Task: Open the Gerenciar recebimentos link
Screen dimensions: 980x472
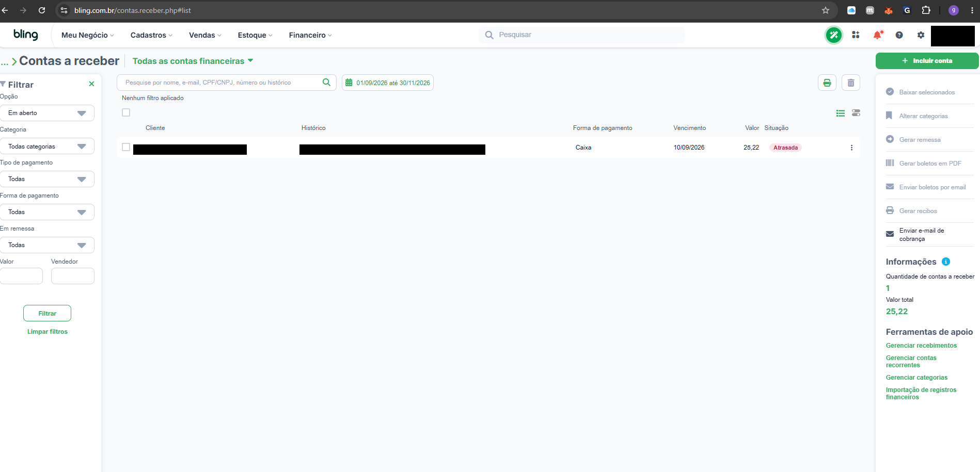Action: click(x=921, y=346)
